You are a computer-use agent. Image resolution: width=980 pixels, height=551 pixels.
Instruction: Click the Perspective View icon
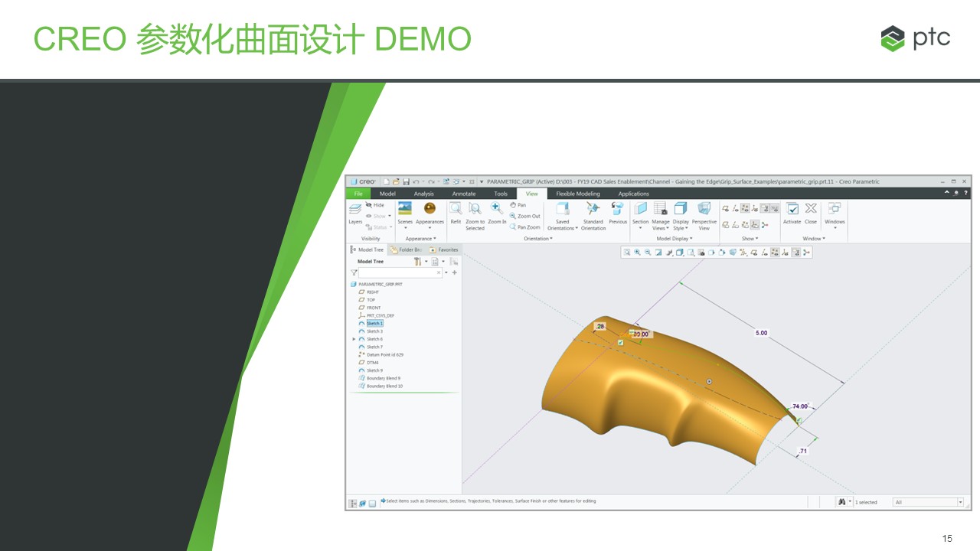coord(704,208)
